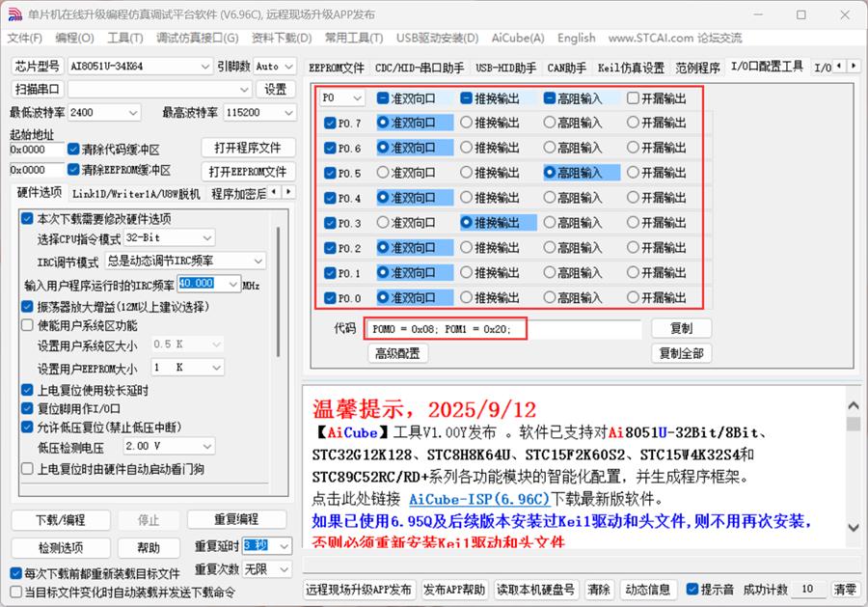
Task: Click the tips panel vertical scrollbar
Action: (853, 463)
